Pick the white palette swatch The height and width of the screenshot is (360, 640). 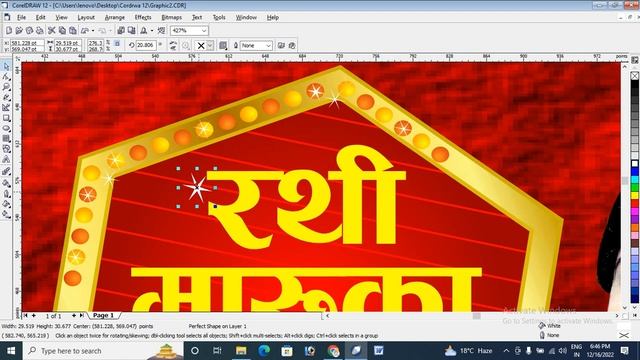click(635, 164)
